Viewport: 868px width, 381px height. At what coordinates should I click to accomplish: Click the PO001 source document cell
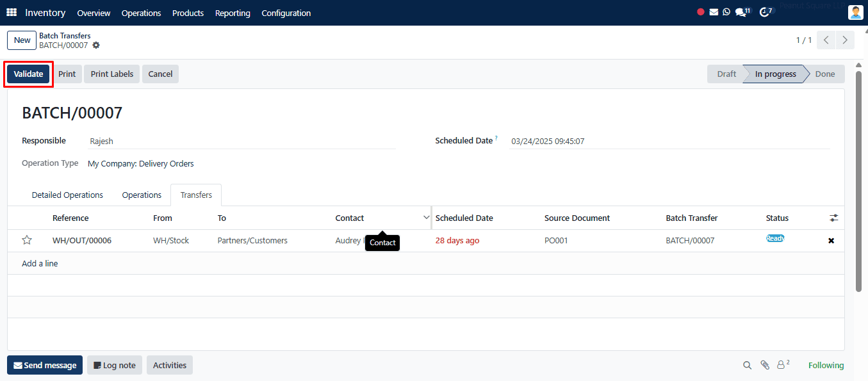pyautogui.click(x=556, y=241)
